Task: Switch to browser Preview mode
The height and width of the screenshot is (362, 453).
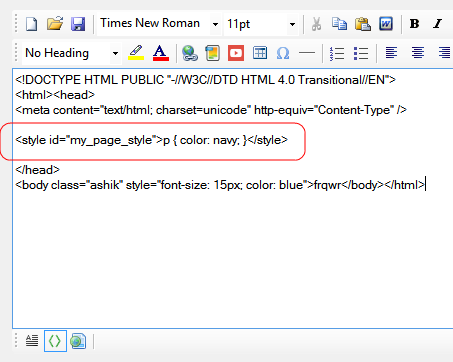Action: [78, 341]
